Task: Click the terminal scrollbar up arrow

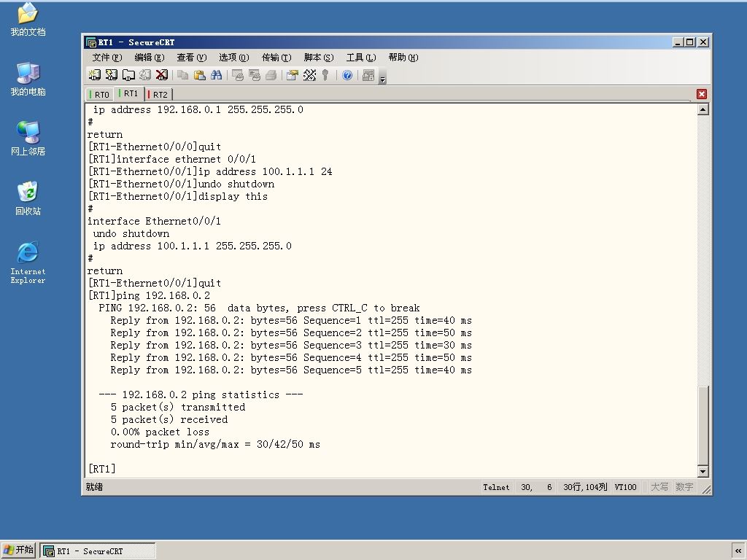Action: click(x=703, y=109)
